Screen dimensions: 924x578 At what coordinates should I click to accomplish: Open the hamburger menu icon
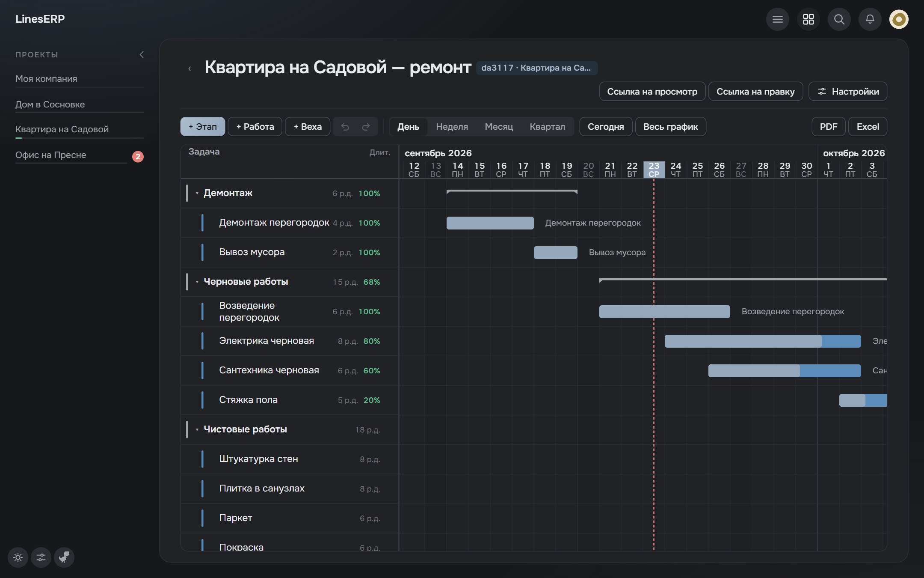coord(777,19)
